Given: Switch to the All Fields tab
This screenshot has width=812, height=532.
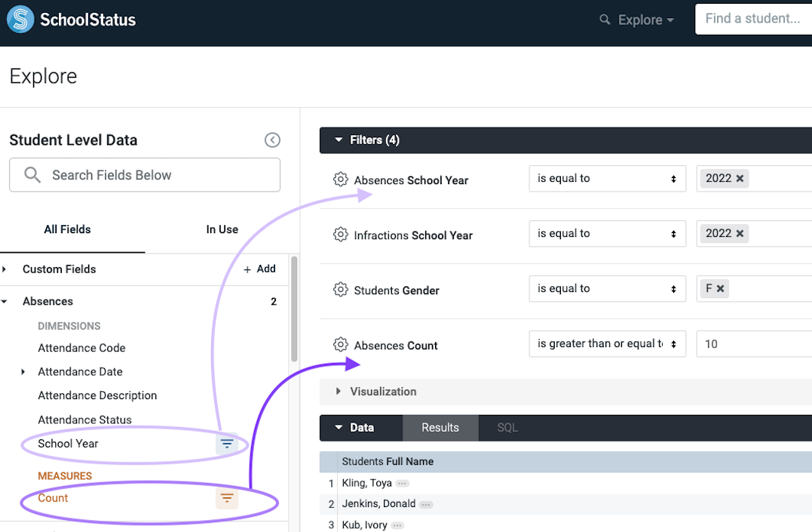Looking at the screenshot, I should 67,229.
